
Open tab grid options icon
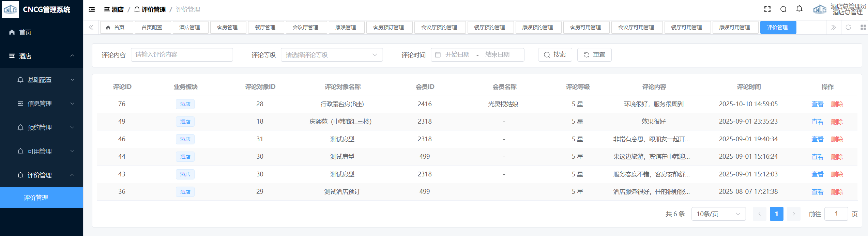pos(863,27)
